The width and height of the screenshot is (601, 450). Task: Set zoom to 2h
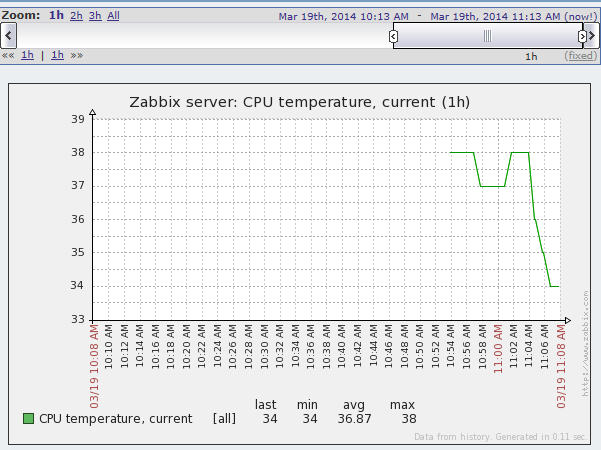76,16
